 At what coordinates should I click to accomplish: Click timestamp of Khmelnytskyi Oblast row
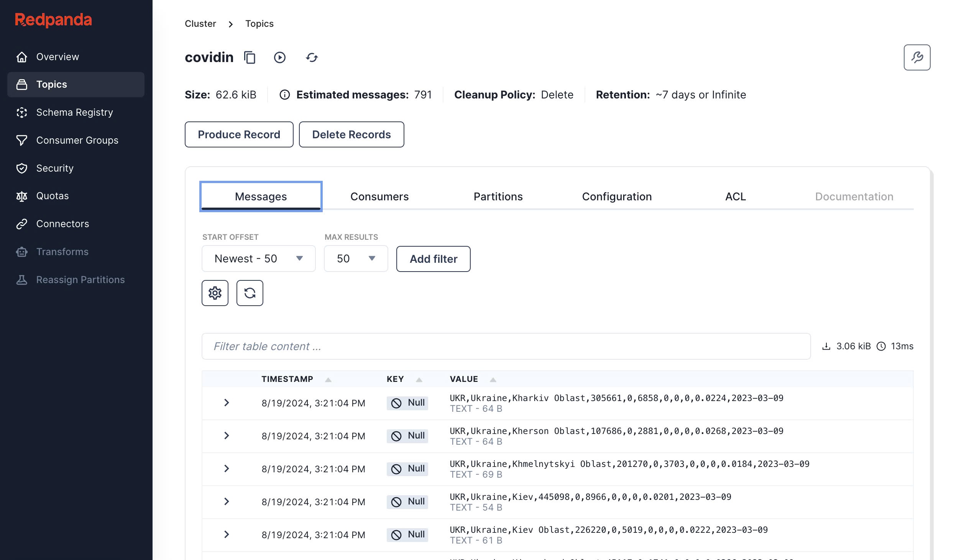tap(313, 469)
